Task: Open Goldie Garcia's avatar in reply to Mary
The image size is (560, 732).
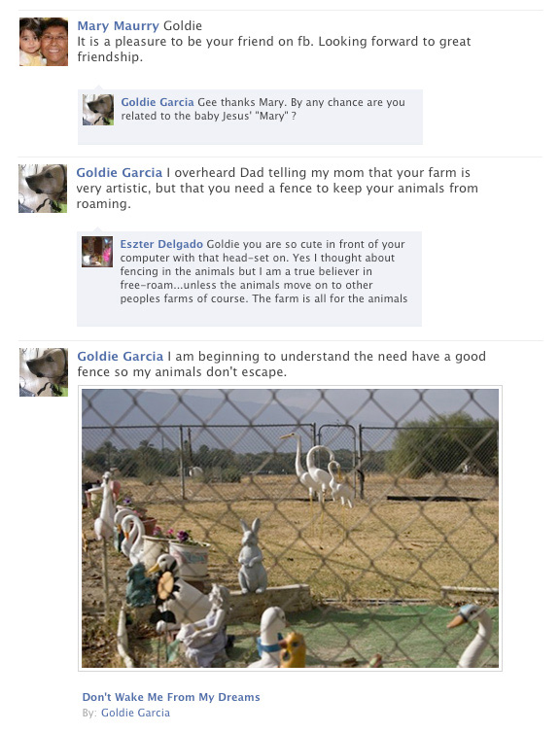Action: tap(98, 110)
